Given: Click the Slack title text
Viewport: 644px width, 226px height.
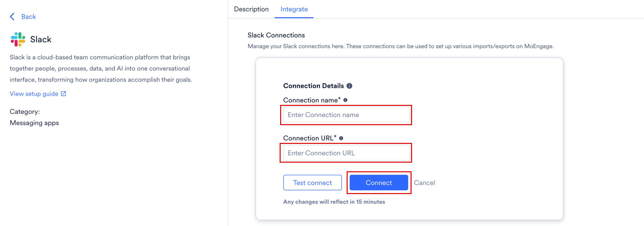Looking at the screenshot, I should 41,40.
